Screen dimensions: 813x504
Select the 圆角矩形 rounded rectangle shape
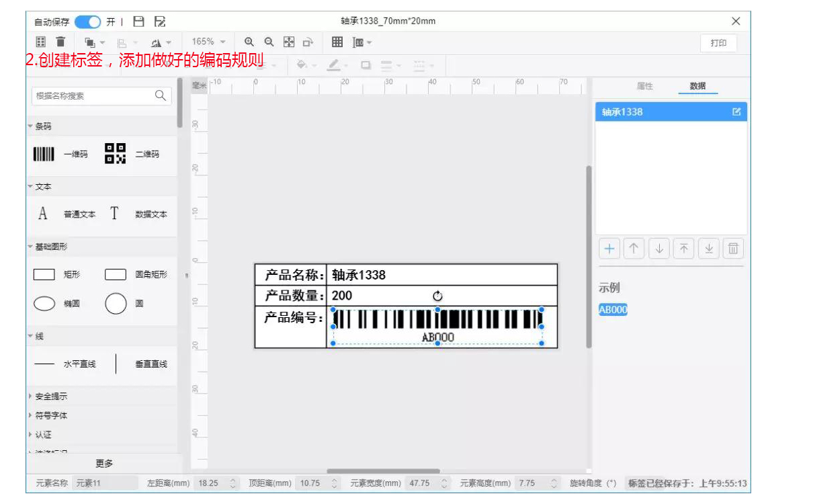click(136, 275)
